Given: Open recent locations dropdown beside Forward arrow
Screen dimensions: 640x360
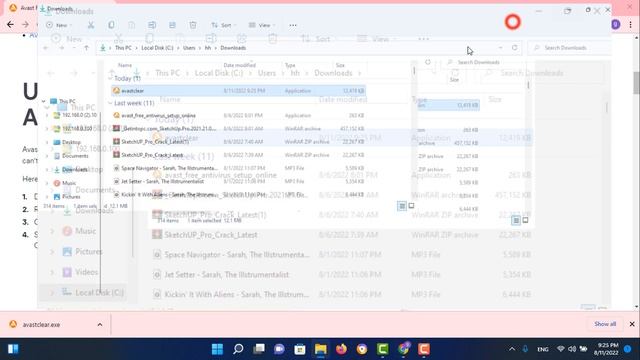Looking at the screenshot, I should pyautogui.click(x=74, y=48).
